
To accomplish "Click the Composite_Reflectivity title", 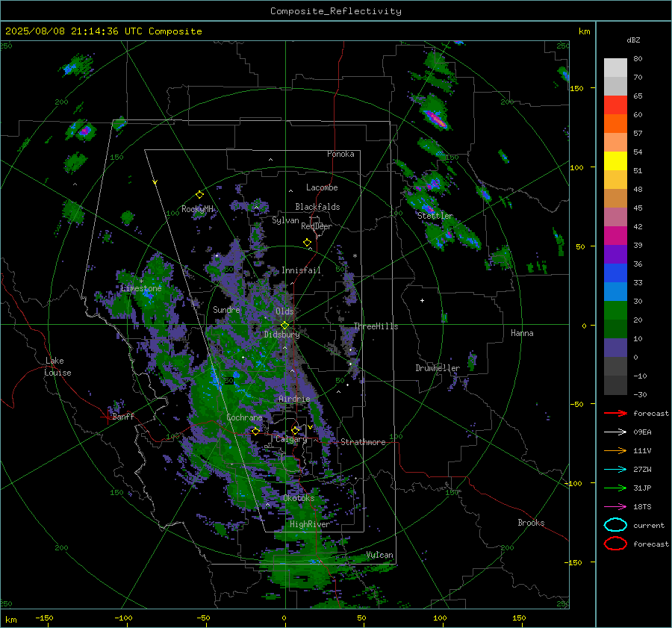I will [x=335, y=11].
